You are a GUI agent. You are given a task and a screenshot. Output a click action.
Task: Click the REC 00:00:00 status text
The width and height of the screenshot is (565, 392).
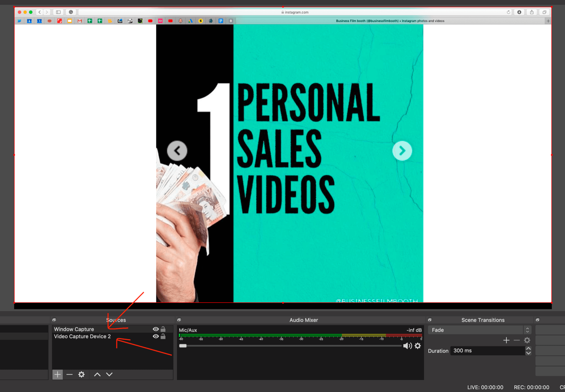pos(531,387)
